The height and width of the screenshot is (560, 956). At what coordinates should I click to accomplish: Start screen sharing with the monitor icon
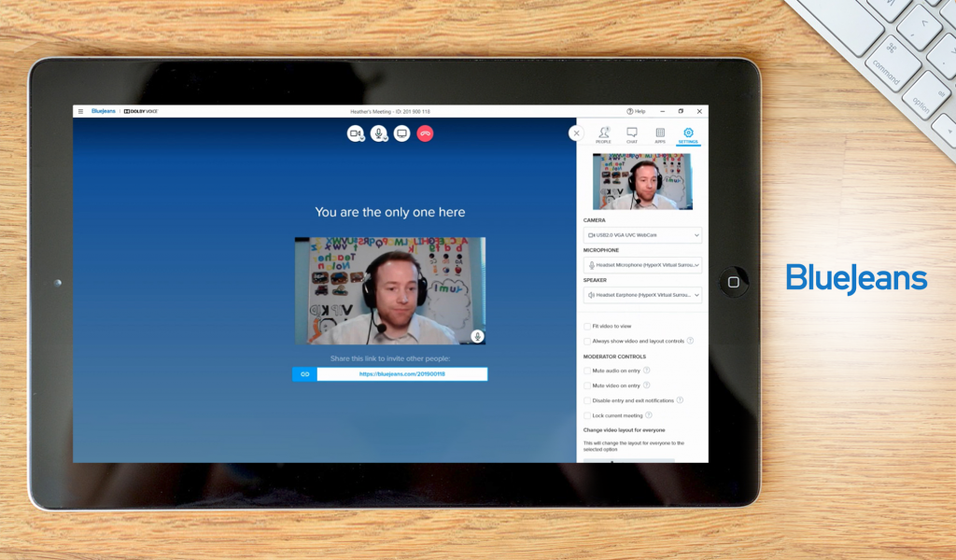[400, 133]
